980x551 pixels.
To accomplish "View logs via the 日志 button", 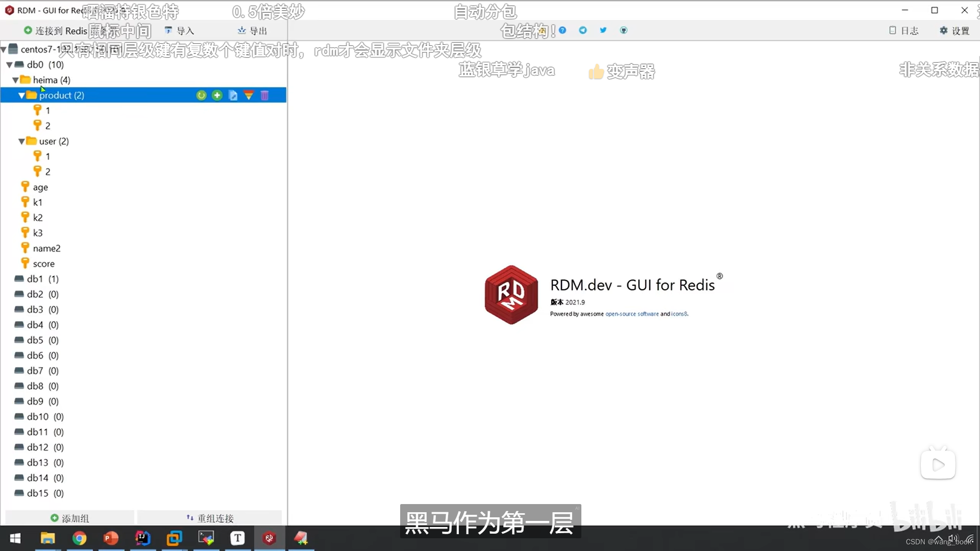I will click(x=904, y=31).
